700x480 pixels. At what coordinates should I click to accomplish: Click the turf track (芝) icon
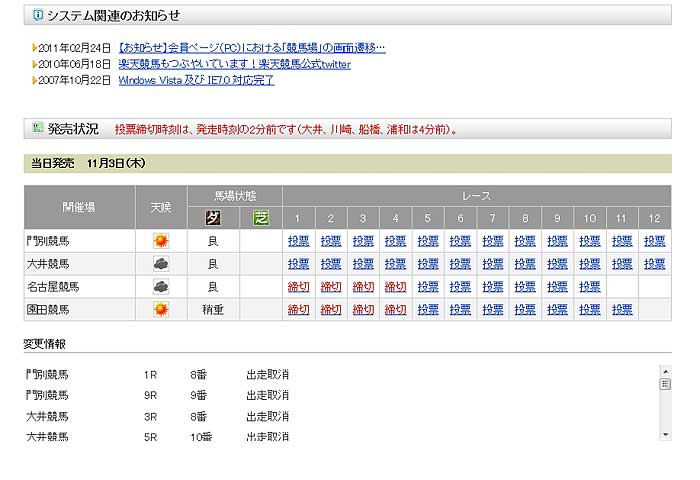point(261,218)
